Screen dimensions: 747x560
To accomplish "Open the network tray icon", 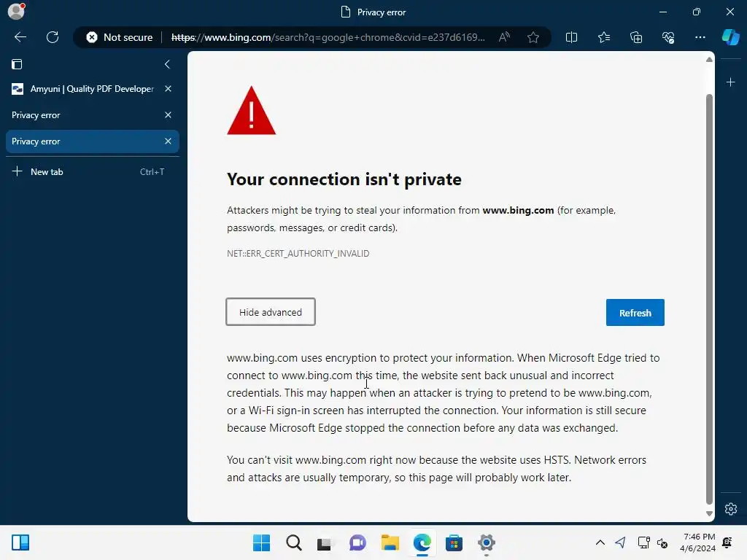I will [x=643, y=542].
